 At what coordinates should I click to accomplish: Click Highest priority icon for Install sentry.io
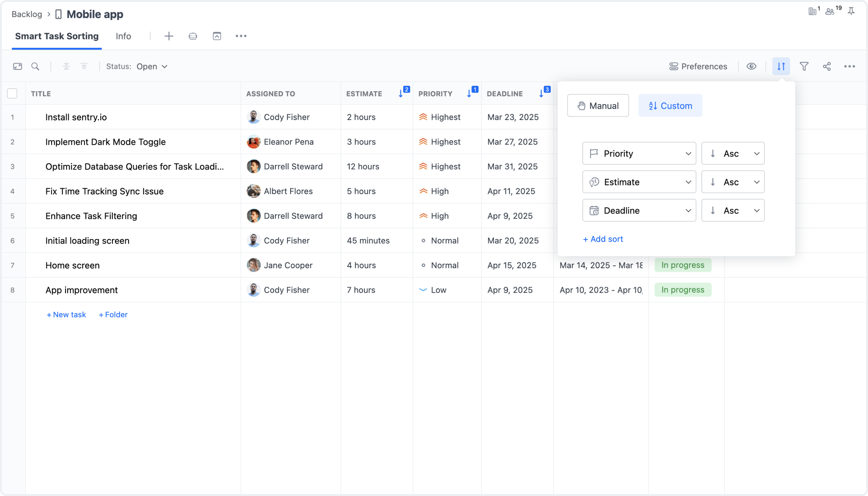coord(423,117)
